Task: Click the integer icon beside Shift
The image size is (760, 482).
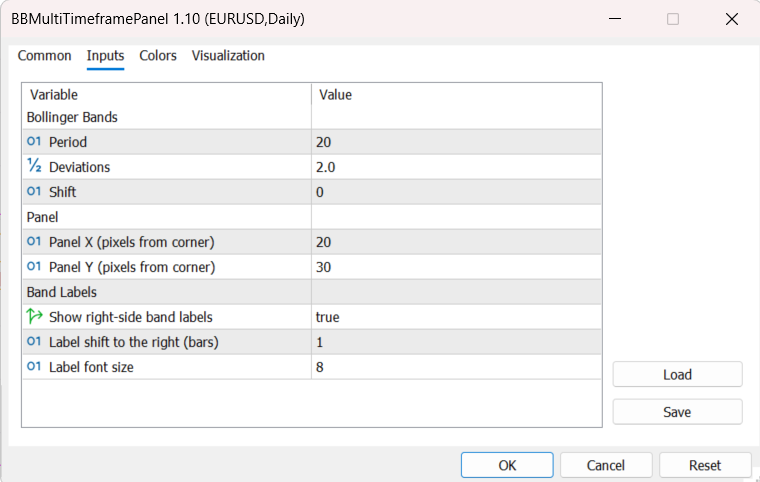Action: [34, 192]
